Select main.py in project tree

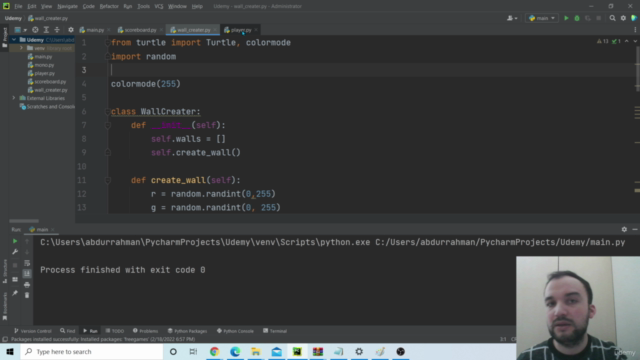coord(40,57)
